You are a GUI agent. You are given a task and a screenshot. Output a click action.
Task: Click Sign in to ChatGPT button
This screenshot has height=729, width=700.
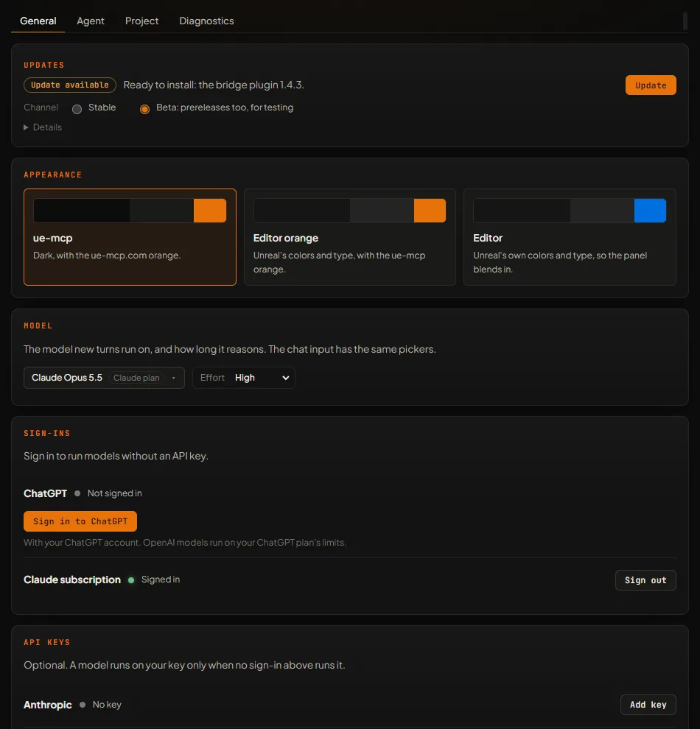tap(80, 521)
